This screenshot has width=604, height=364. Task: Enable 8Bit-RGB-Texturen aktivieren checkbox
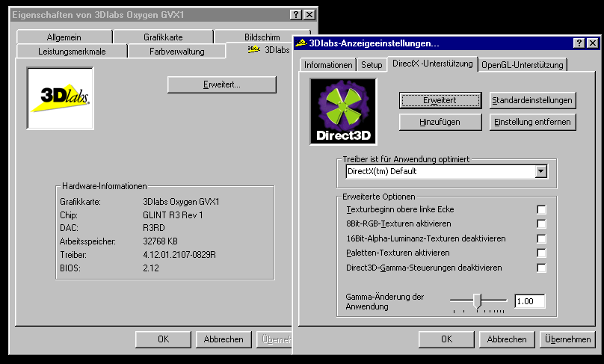pyautogui.click(x=541, y=223)
